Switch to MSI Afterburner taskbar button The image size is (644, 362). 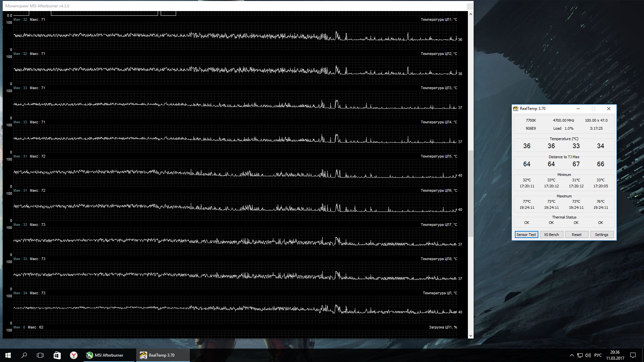click(105, 355)
